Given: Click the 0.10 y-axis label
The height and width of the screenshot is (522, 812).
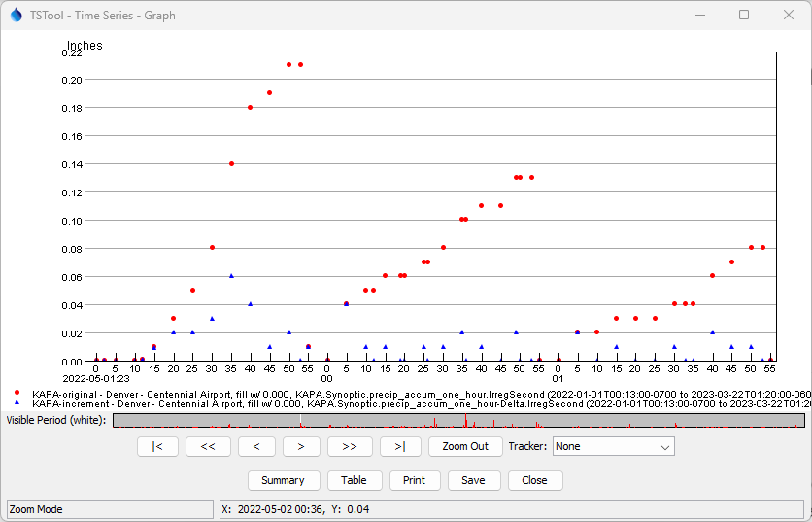Looking at the screenshot, I should 72,222.
